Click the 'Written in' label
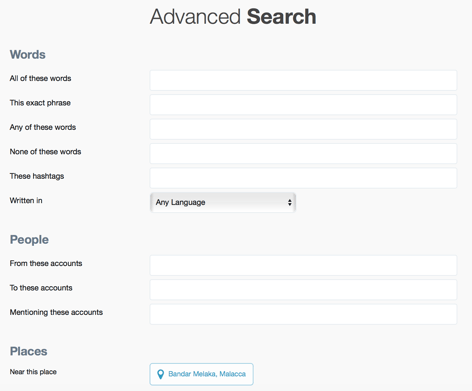Viewport: 472px width, 391px height. 26,200
